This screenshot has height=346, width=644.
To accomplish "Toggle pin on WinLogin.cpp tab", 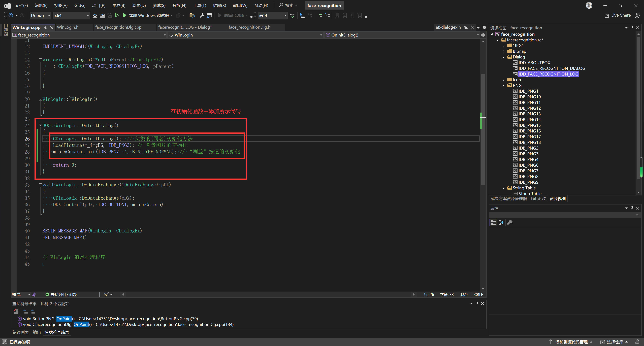I will 46,27.
